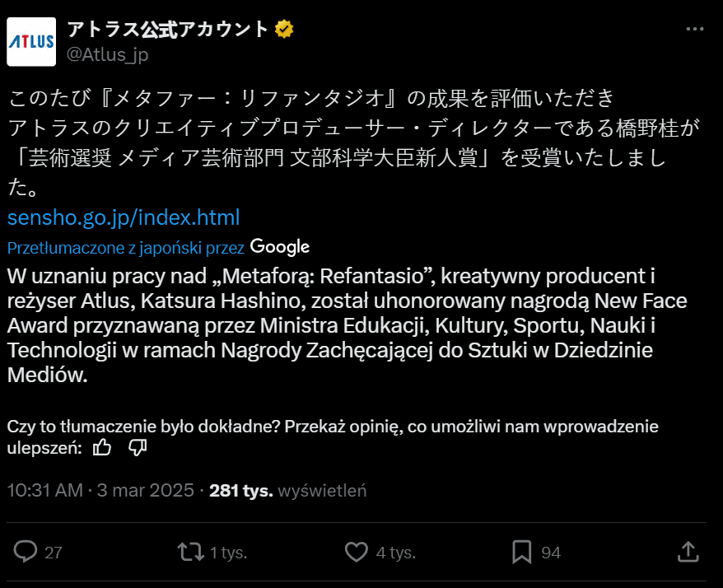Image resolution: width=723 pixels, height=588 pixels.
Task: Click the Atlus profile avatar
Action: point(31,41)
